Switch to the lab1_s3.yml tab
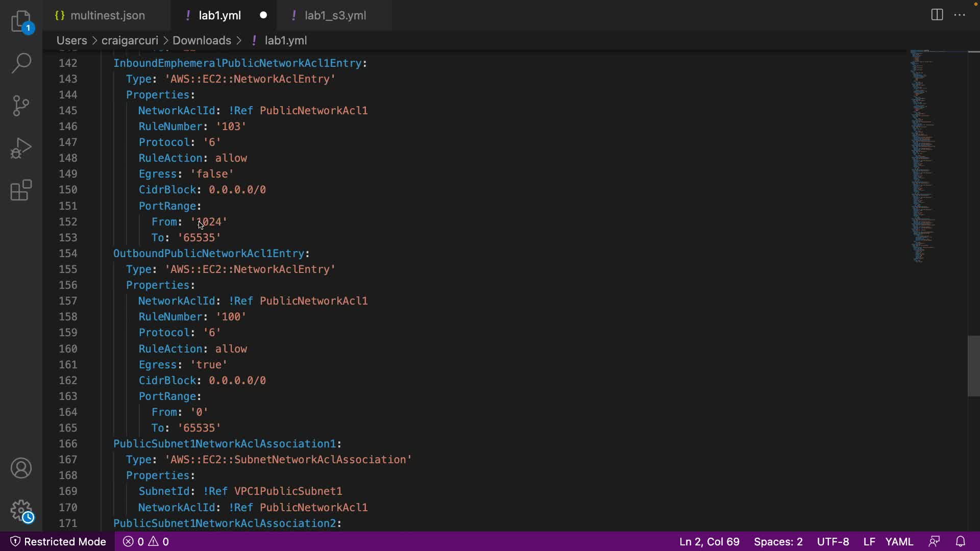980x551 pixels. tap(335, 15)
